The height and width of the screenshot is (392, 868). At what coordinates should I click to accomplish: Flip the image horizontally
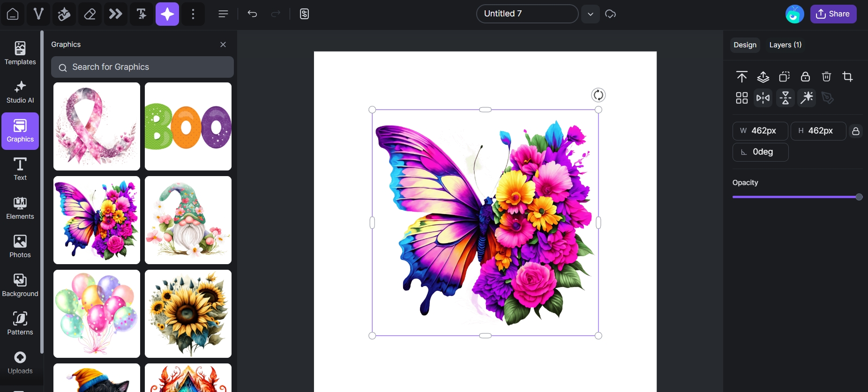coord(763,98)
